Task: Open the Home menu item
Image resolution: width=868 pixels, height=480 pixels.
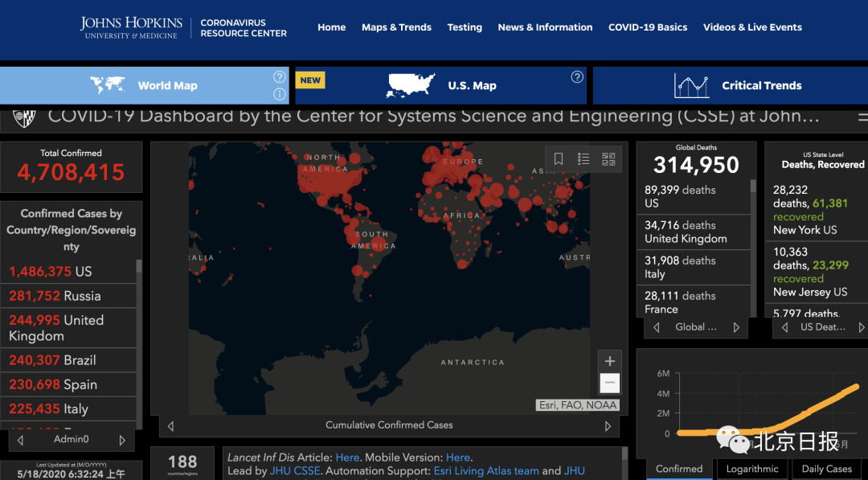Action: click(332, 27)
